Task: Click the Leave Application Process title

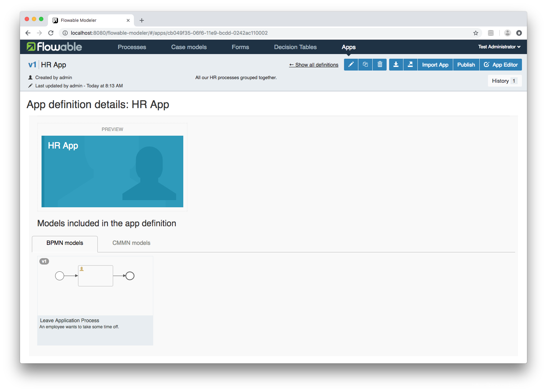Action: point(69,320)
